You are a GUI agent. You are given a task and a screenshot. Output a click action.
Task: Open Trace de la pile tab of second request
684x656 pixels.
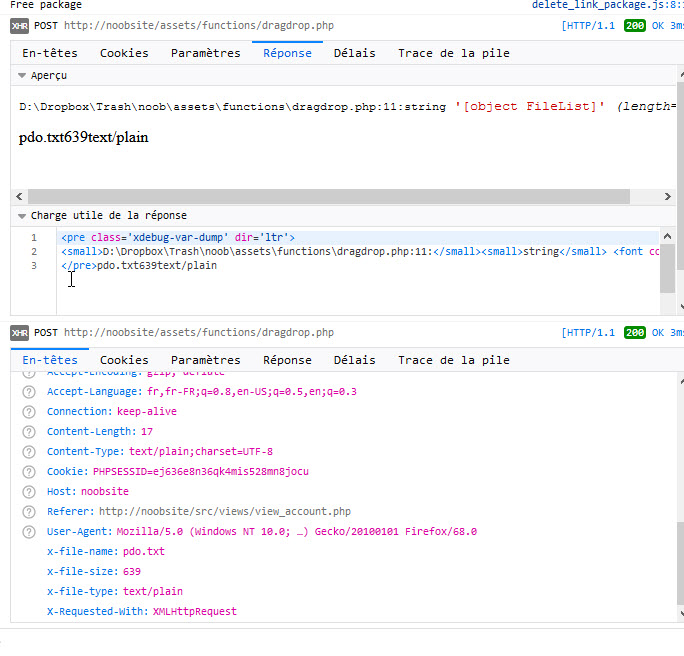click(454, 360)
